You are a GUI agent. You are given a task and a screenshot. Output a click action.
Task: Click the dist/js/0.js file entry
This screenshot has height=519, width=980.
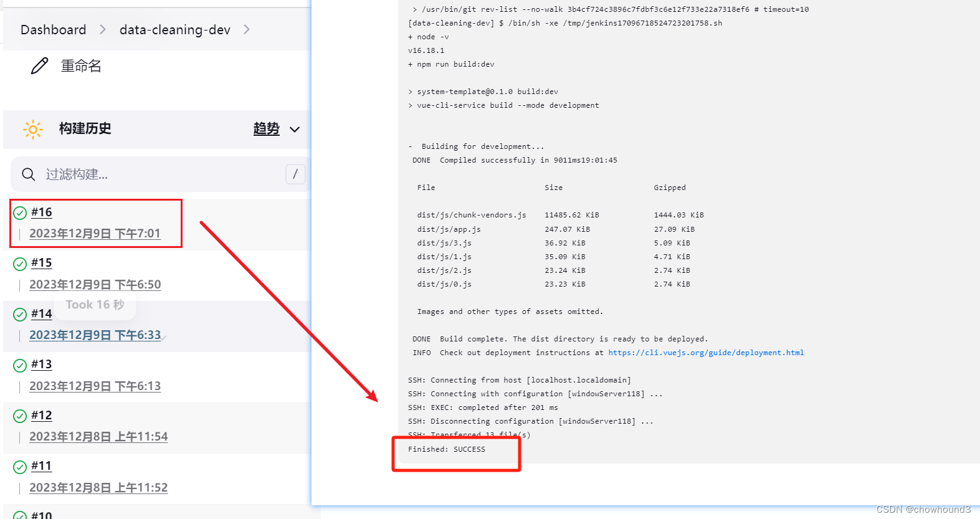(444, 284)
